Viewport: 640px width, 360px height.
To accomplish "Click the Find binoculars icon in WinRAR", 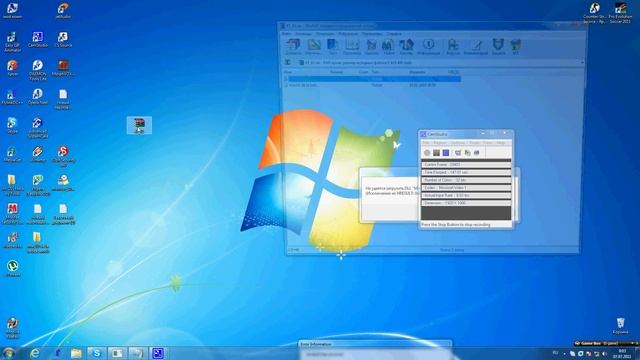I will 388,47.
